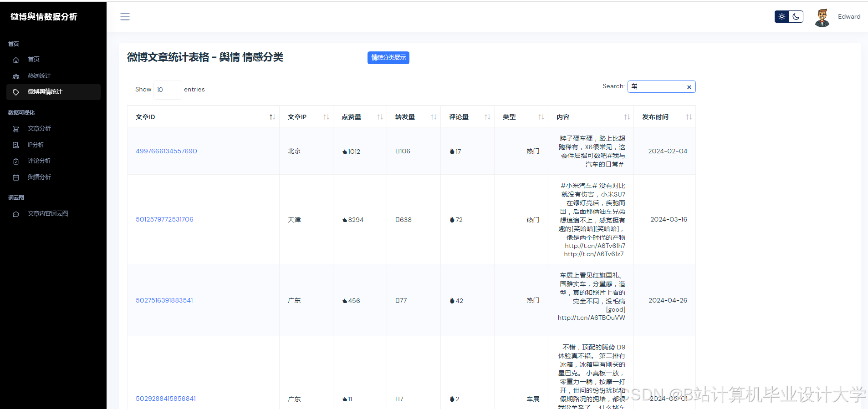Sort table by 文章IP column
The image size is (868, 409).
tap(306, 117)
